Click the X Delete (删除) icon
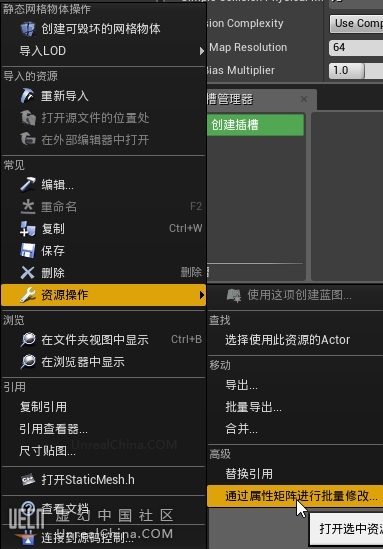 pyautogui.click(x=28, y=273)
